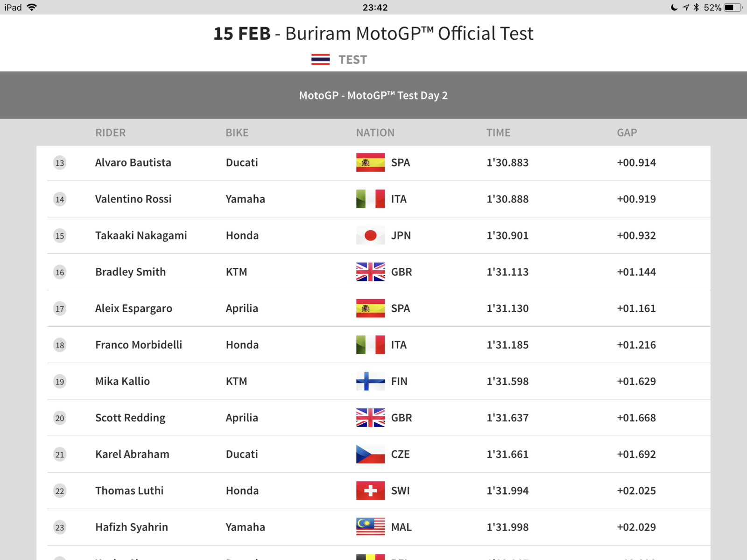Tap position badge 13
The image size is (747, 560).
click(60, 163)
